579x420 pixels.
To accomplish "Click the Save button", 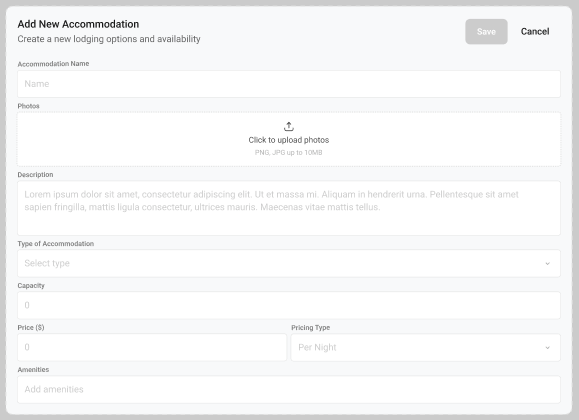I will tap(486, 32).
